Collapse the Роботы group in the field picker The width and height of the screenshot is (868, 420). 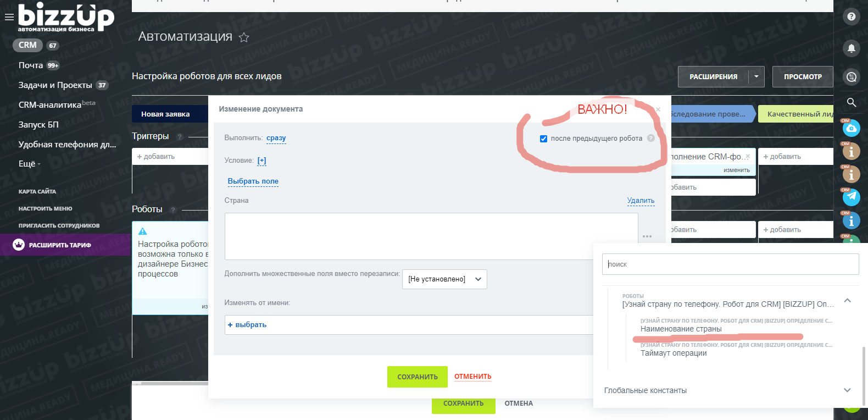[x=847, y=301]
